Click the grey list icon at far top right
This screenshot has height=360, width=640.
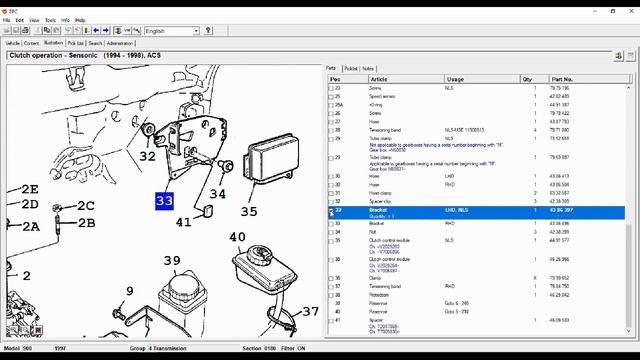(631, 56)
